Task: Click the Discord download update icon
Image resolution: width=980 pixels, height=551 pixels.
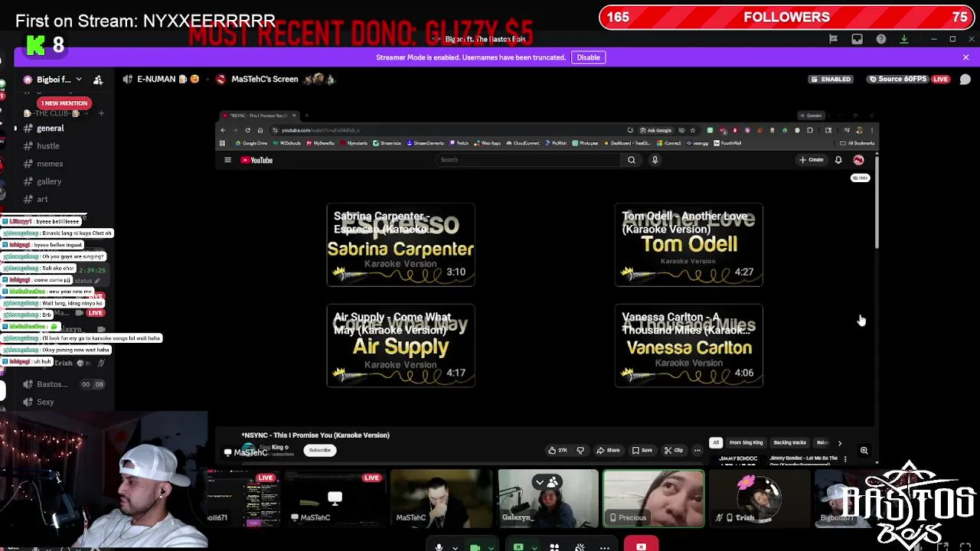Action: point(904,39)
